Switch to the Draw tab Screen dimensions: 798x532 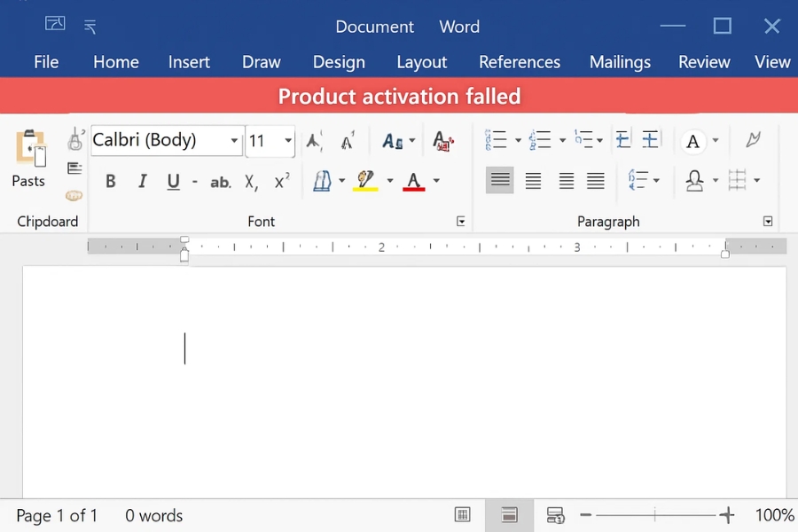(261, 62)
